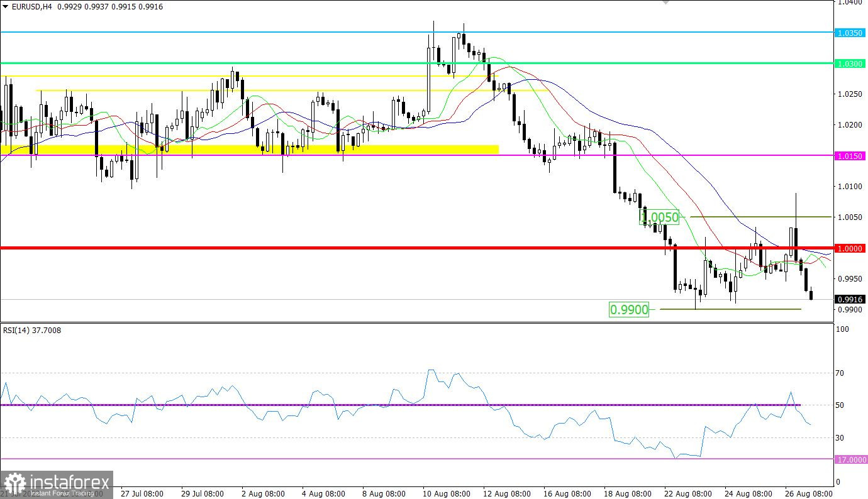Click the 8 Aug 08:00 date label
Screen dimensions: 868x499
(x=384, y=493)
